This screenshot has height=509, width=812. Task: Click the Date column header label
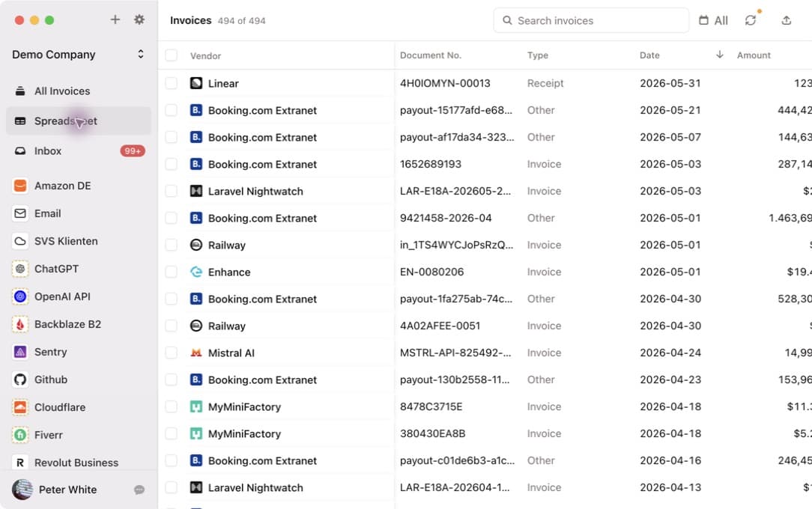pyautogui.click(x=649, y=55)
